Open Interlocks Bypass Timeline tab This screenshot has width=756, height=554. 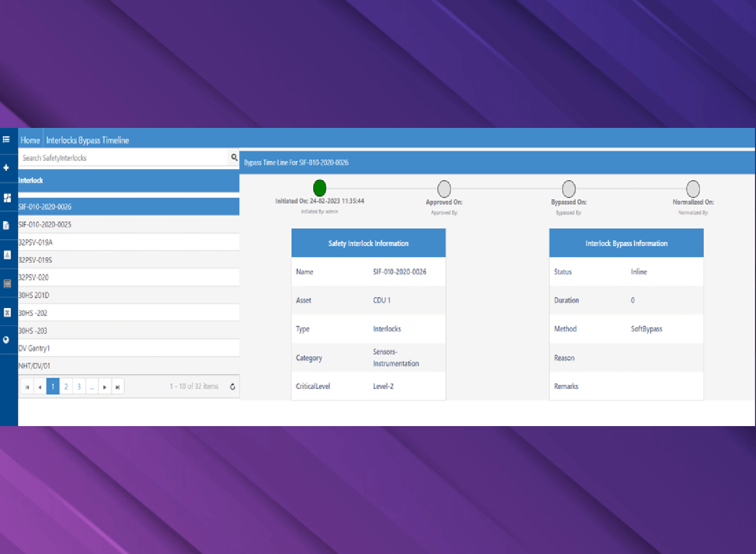coord(88,141)
